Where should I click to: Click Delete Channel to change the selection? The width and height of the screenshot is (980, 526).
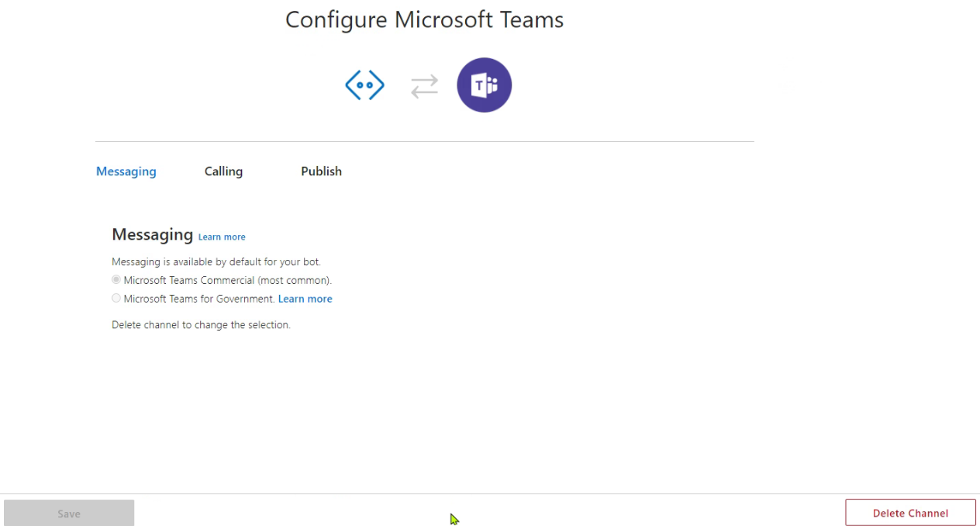[x=910, y=513]
